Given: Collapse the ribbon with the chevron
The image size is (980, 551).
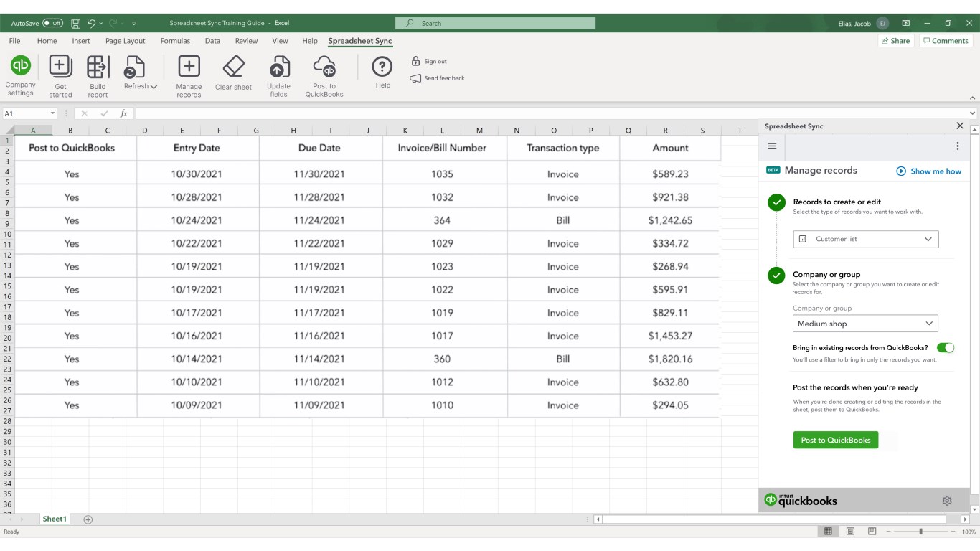Looking at the screenshot, I should [973, 98].
